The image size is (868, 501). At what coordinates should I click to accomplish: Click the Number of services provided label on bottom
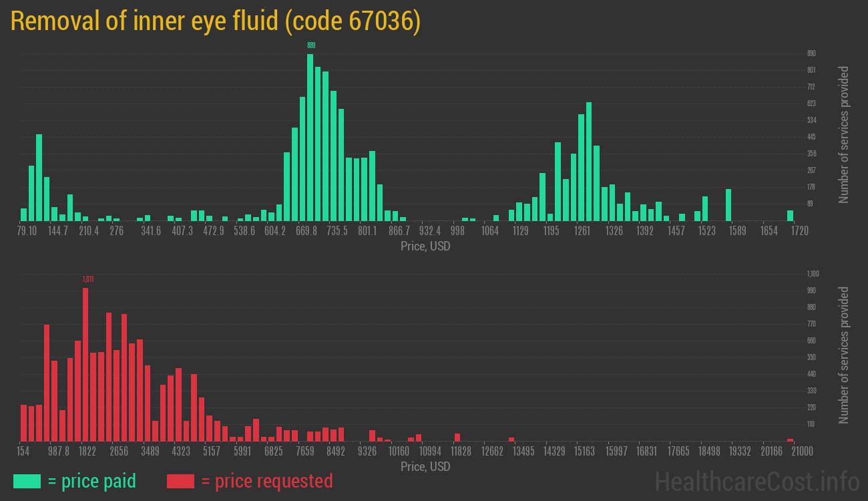[x=844, y=354]
